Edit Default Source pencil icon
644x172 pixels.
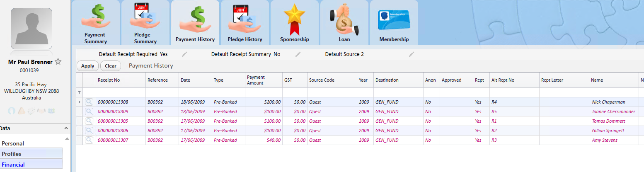pyautogui.click(x=412, y=54)
